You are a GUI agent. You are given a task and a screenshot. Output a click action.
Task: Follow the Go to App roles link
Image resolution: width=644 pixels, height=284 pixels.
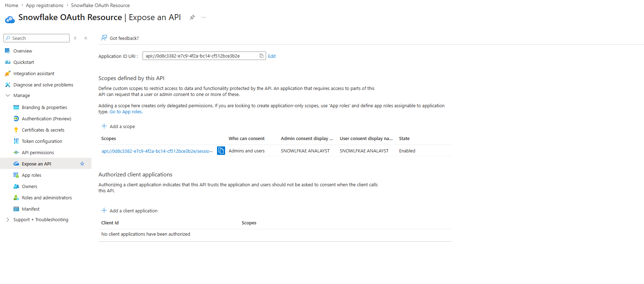(x=126, y=111)
